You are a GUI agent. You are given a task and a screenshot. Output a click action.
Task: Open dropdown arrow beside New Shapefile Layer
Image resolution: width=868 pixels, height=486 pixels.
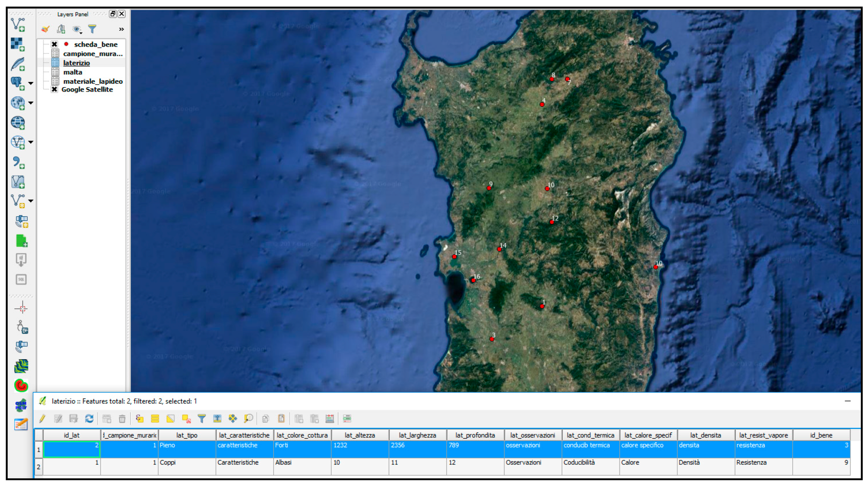tap(31, 201)
